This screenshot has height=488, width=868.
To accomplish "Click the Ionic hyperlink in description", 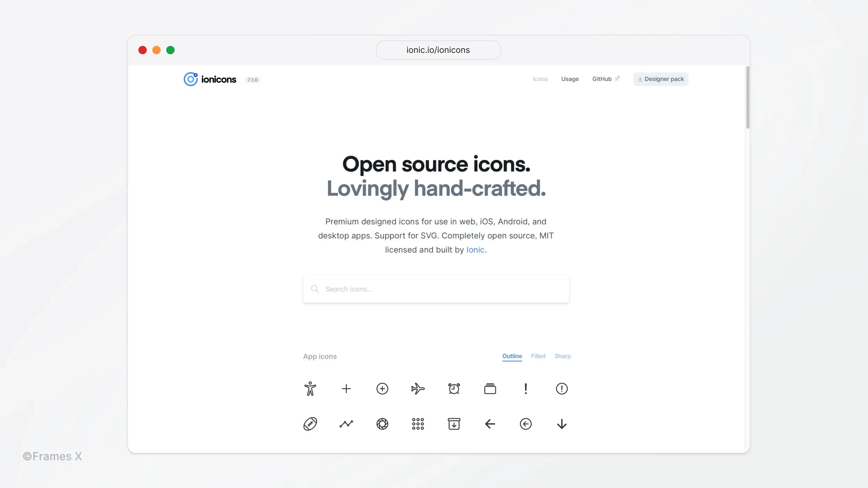I will point(476,249).
